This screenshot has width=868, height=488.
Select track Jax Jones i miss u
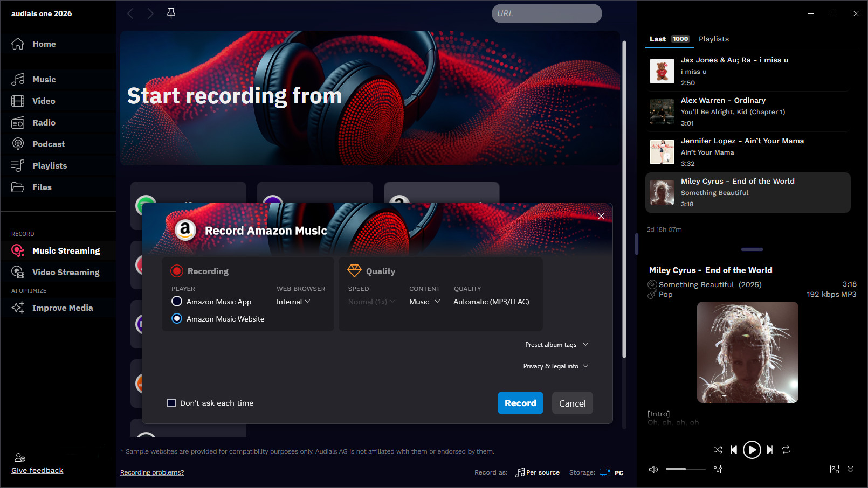click(747, 71)
